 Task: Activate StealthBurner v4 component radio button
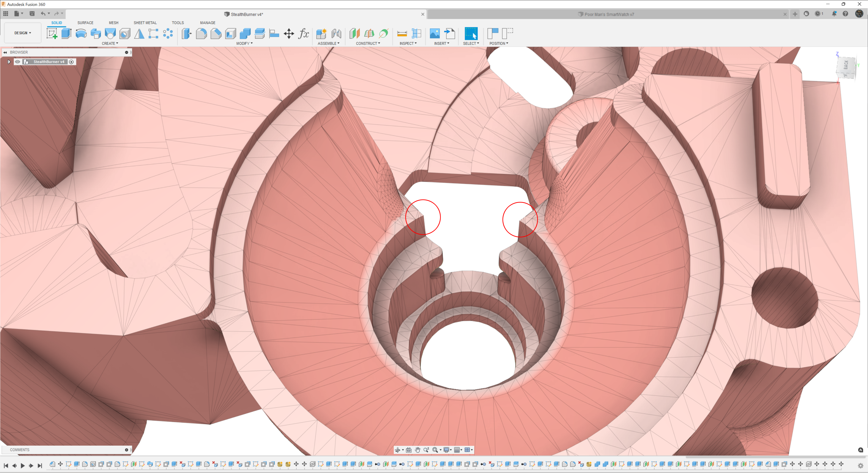(x=71, y=62)
